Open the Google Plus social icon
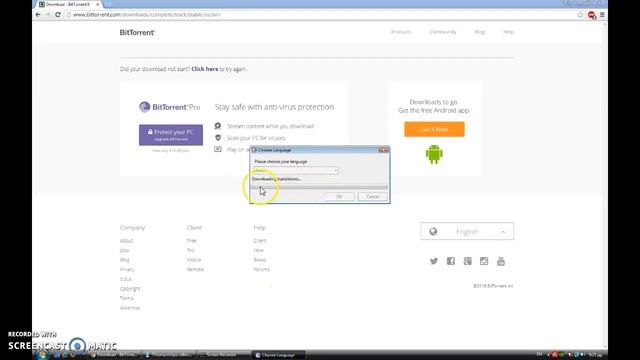This screenshot has height=360, width=640. pyautogui.click(x=467, y=261)
